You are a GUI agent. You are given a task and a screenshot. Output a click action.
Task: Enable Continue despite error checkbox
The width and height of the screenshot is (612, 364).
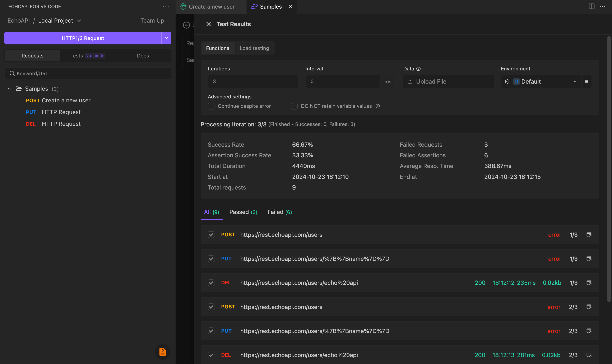pos(211,106)
